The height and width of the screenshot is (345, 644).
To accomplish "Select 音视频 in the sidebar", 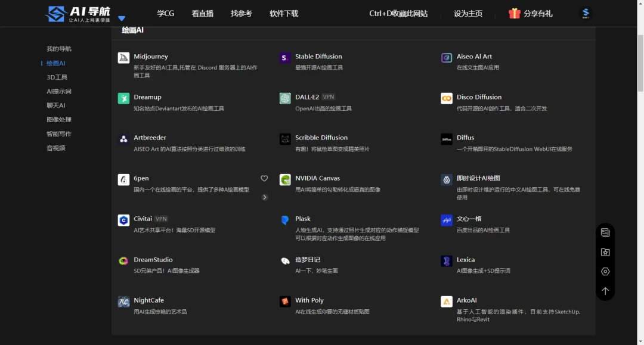I will tap(56, 148).
